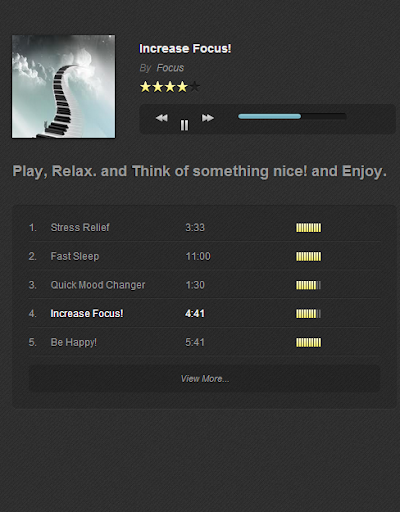Click the first rating star
The height and width of the screenshot is (512, 400).
(145, 87)
